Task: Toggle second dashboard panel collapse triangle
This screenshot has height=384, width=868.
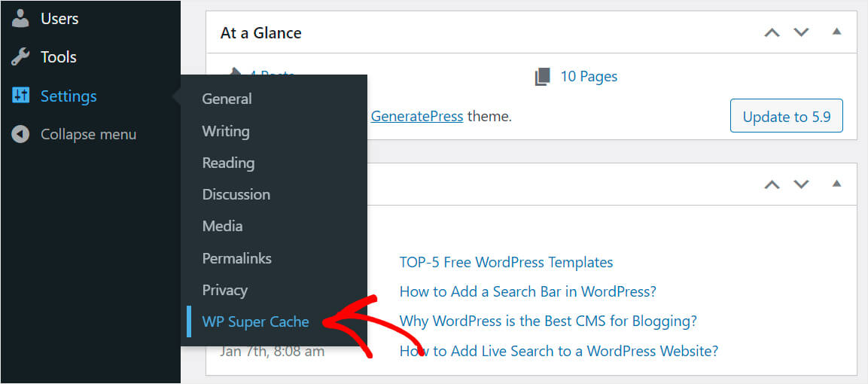Action: 836,183
